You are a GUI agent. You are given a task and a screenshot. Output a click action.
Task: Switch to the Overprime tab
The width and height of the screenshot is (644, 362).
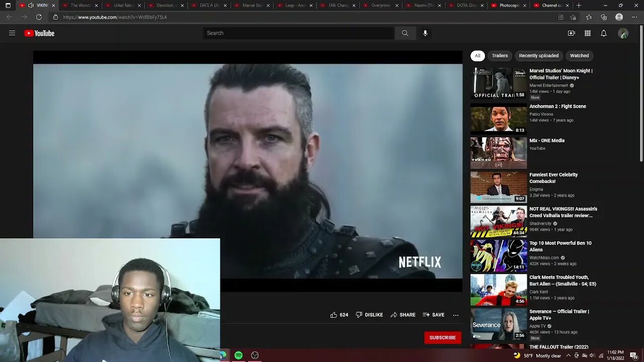point(381,6)
